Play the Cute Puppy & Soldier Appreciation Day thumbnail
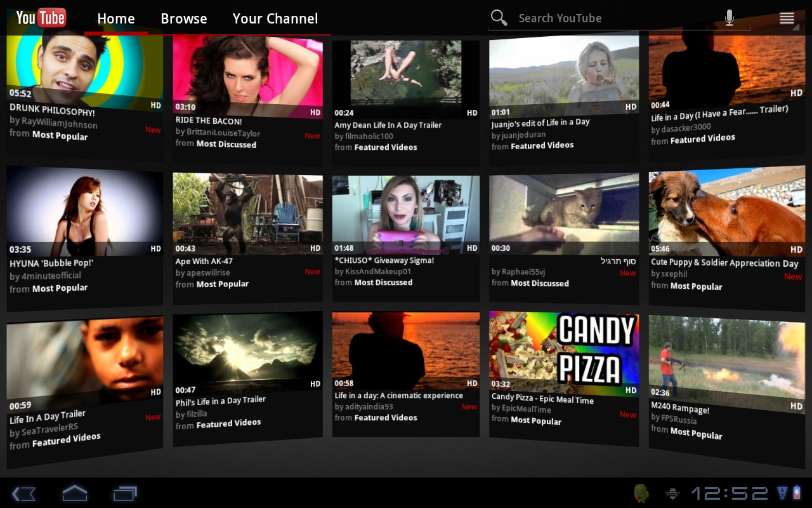Screen dimensions: 812x508 point(727,211)
